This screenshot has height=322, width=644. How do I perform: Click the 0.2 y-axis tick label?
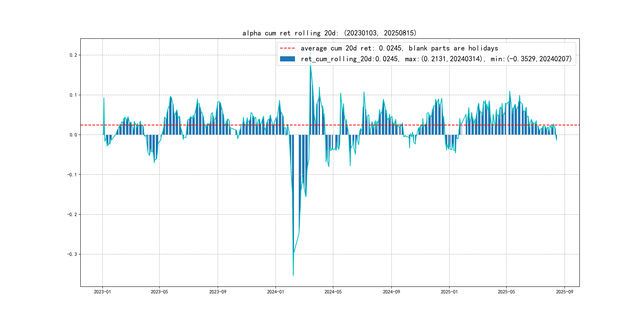tap(73, 55)
